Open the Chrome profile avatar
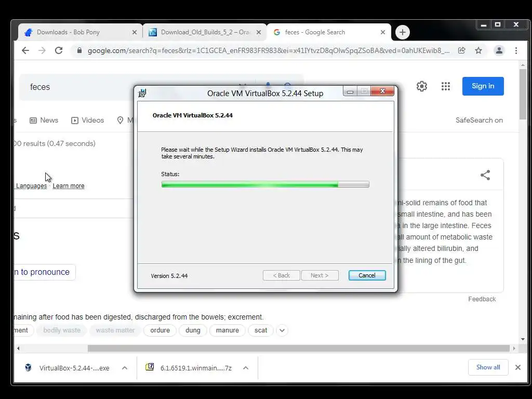This screenshot has width=532, height=399. (x=499, y=50)
